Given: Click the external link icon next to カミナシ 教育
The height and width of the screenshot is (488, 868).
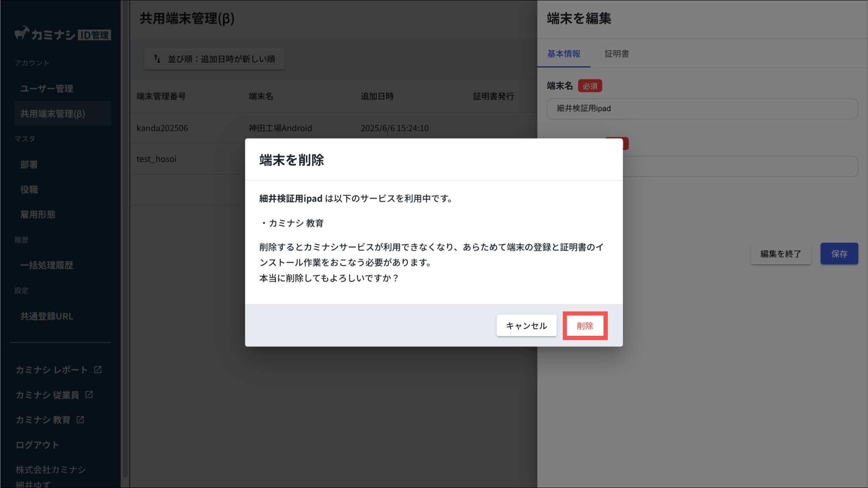Looking at the screenshot, I should 80,420.
